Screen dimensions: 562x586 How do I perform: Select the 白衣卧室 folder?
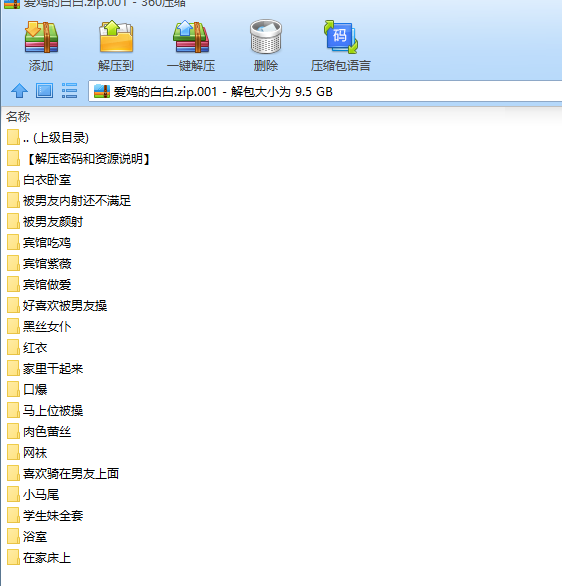[x=39, y=180]
